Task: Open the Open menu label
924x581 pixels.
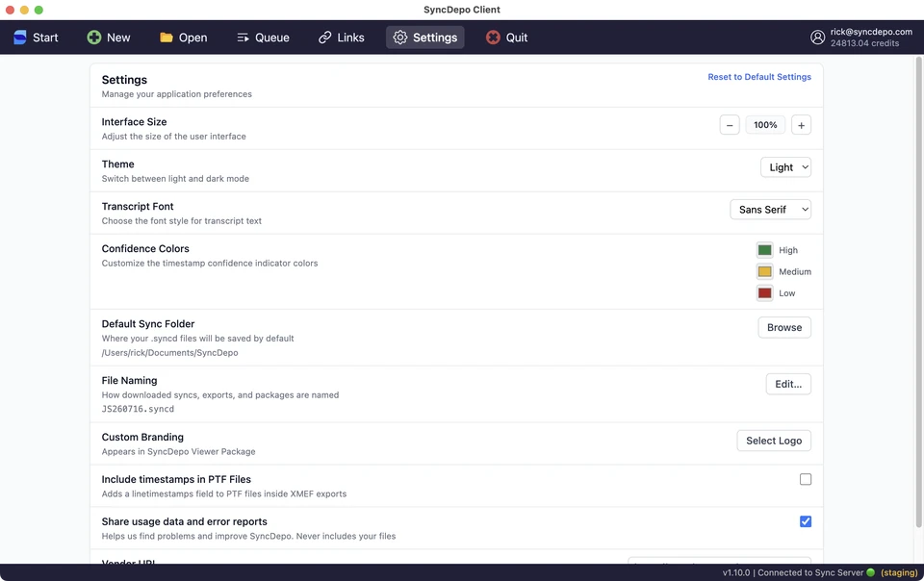Action: click(193, 38)
